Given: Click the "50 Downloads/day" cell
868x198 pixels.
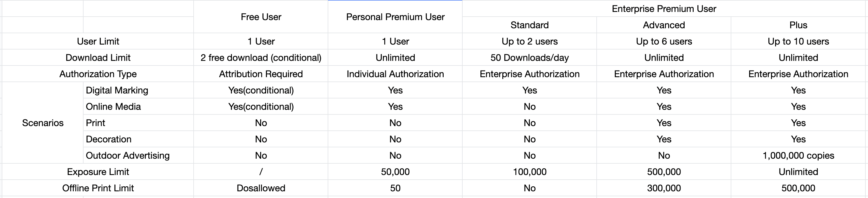Looking at the screenshot, I should pyautogui.click(x=530, y=57).
